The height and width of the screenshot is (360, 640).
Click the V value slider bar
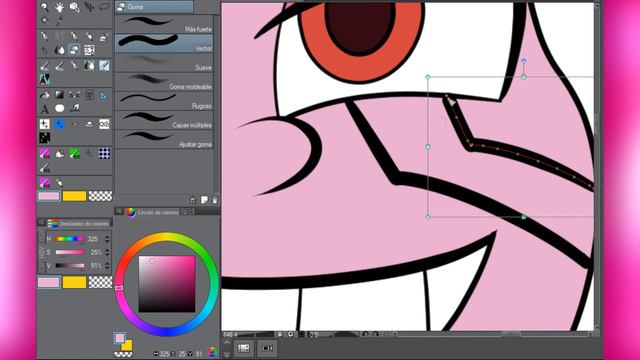tap(70, 266)
